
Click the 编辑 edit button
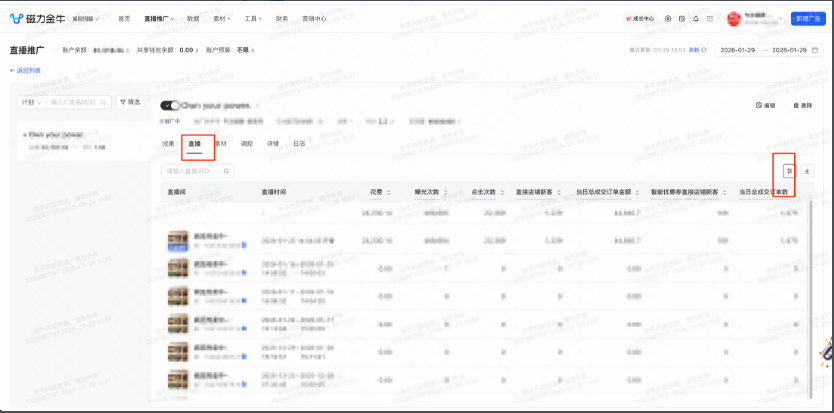[766, 105]
